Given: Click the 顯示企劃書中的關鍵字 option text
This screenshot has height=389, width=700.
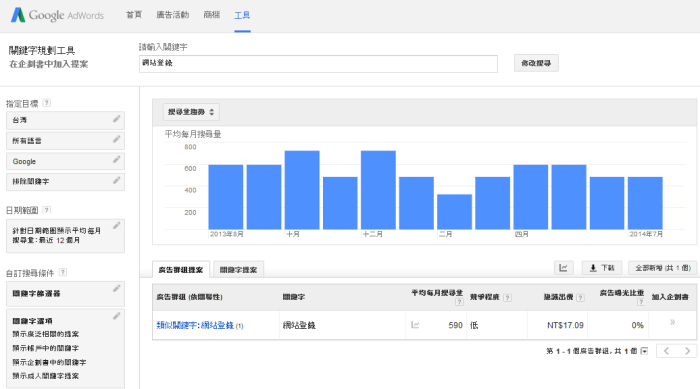Looking at the screenshot, I should [x=49, y=362].
